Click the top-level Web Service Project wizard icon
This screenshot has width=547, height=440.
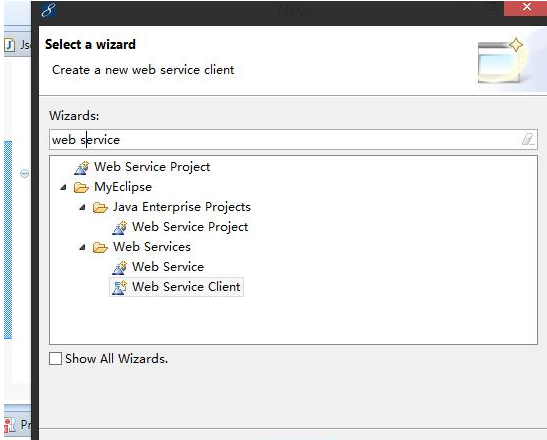[82, 167]
